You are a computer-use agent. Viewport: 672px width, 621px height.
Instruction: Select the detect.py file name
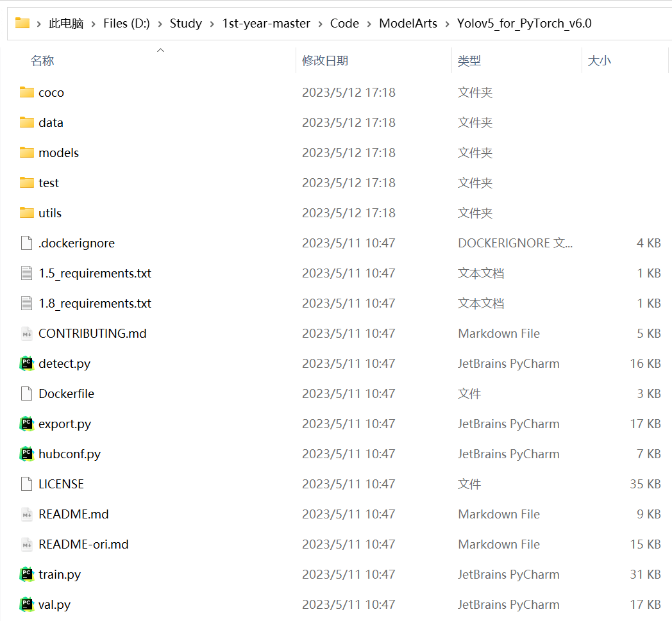pyautogui.click(x=64, y=363)
